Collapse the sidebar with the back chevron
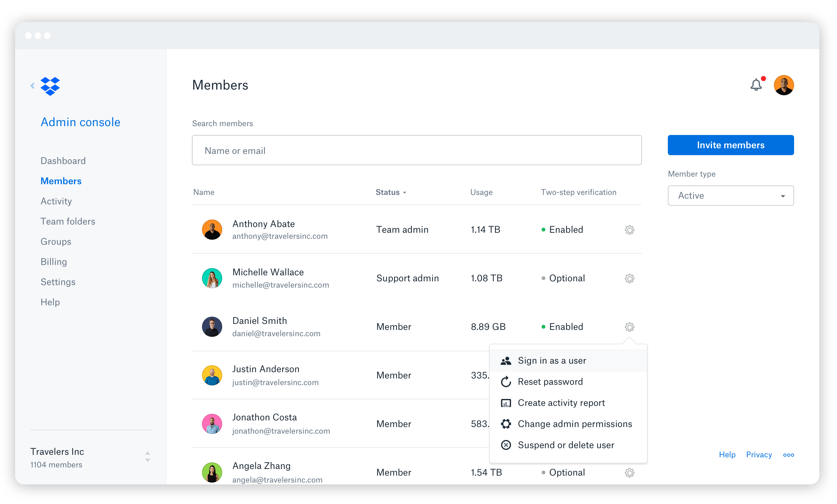The image size is (837, 504). point(33,86)
